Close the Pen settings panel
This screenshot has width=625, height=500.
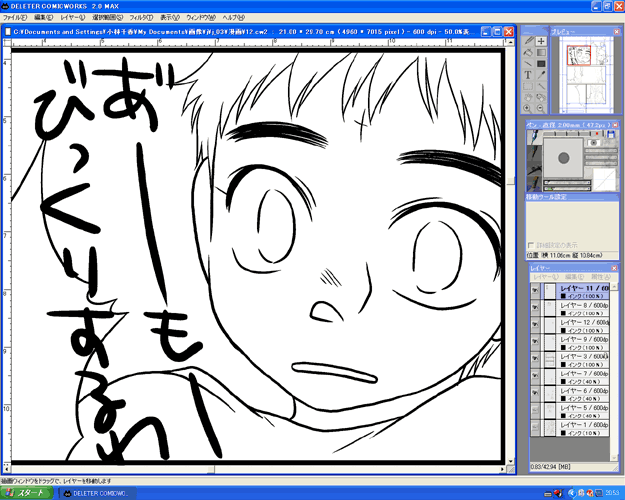click(x=615, y=125)
